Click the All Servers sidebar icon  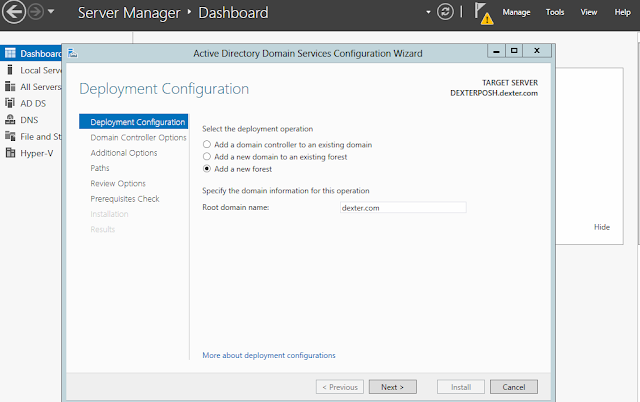pos(10,87)
